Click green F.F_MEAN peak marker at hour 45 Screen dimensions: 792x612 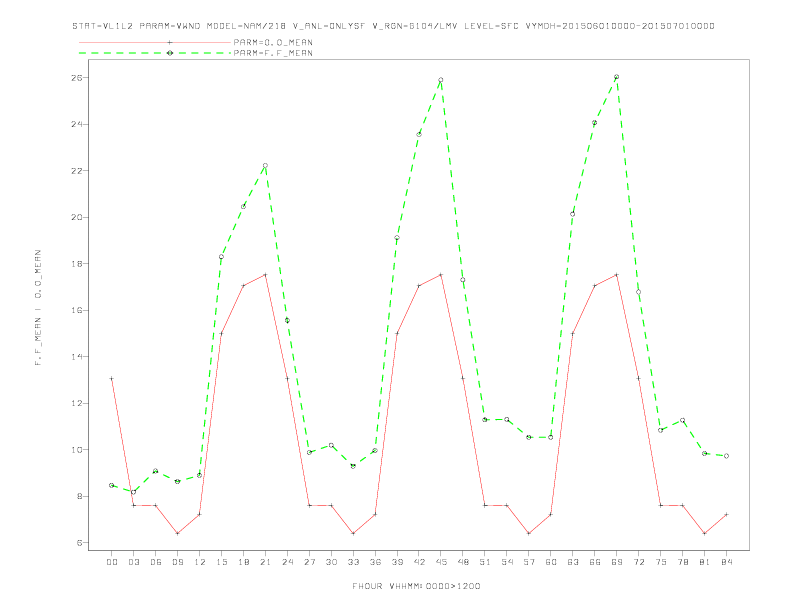441,80
